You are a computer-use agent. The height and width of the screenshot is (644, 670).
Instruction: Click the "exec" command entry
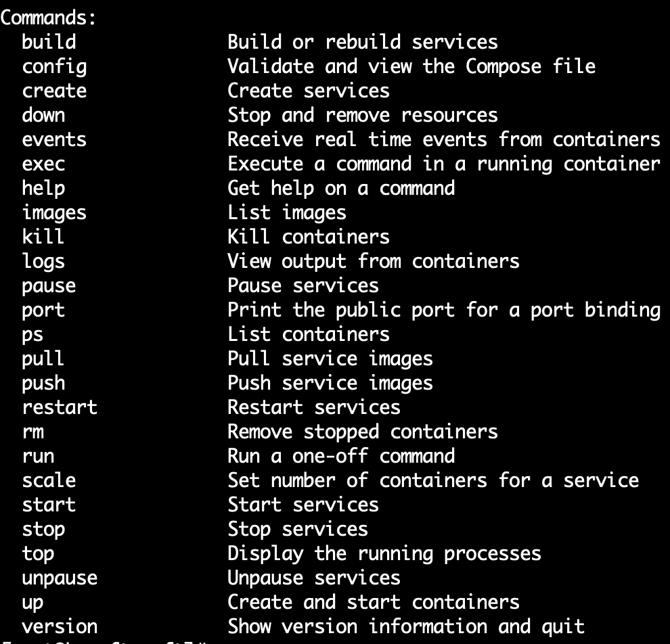coord(43,164)
